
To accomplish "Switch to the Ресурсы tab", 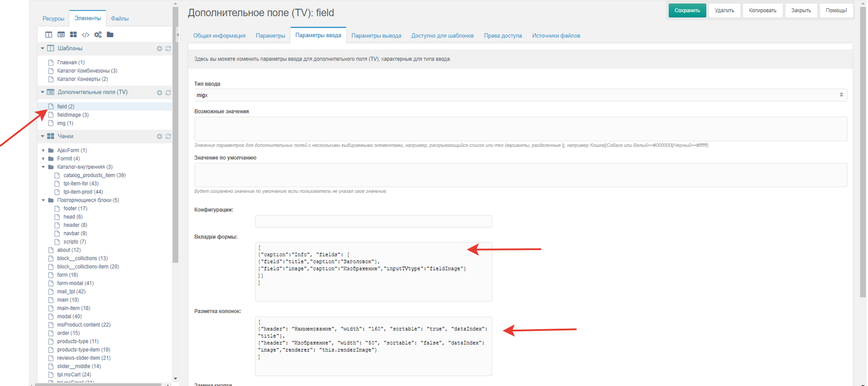I will click(x=53, y=19).
